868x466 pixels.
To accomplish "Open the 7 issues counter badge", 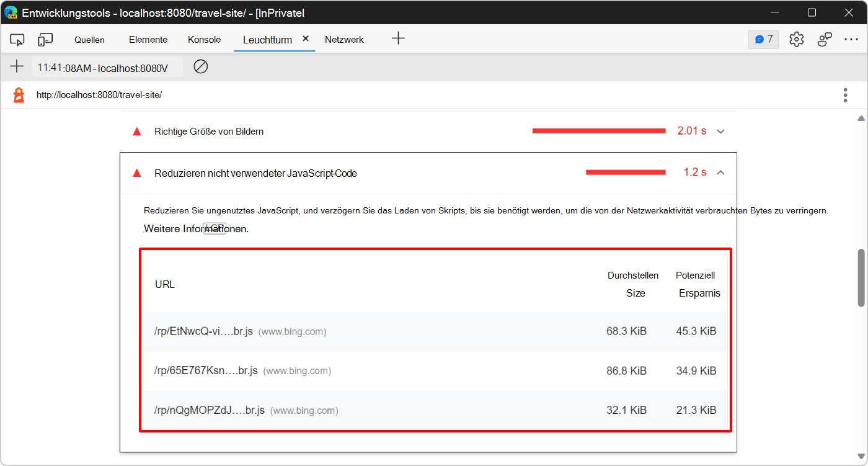I will [763, 39].
